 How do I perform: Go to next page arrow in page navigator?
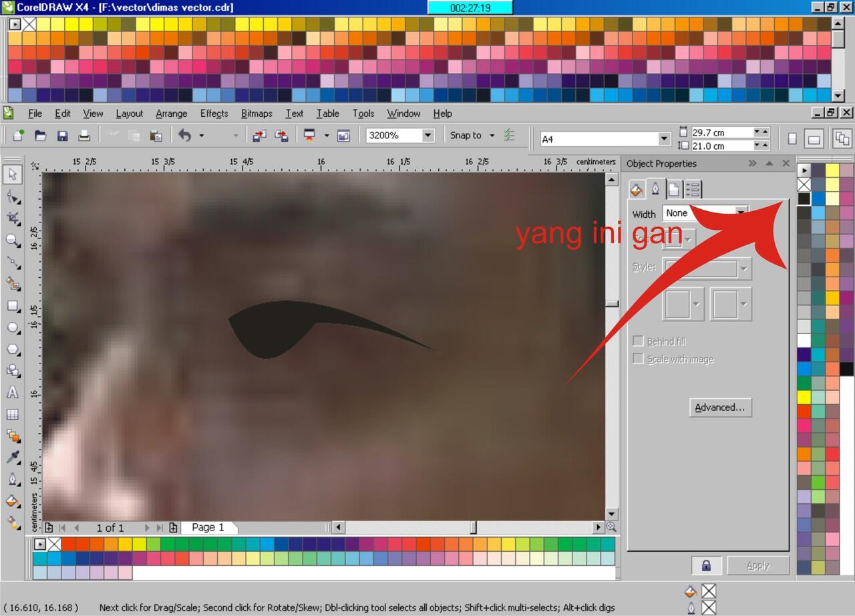click(x=147, y=528)
